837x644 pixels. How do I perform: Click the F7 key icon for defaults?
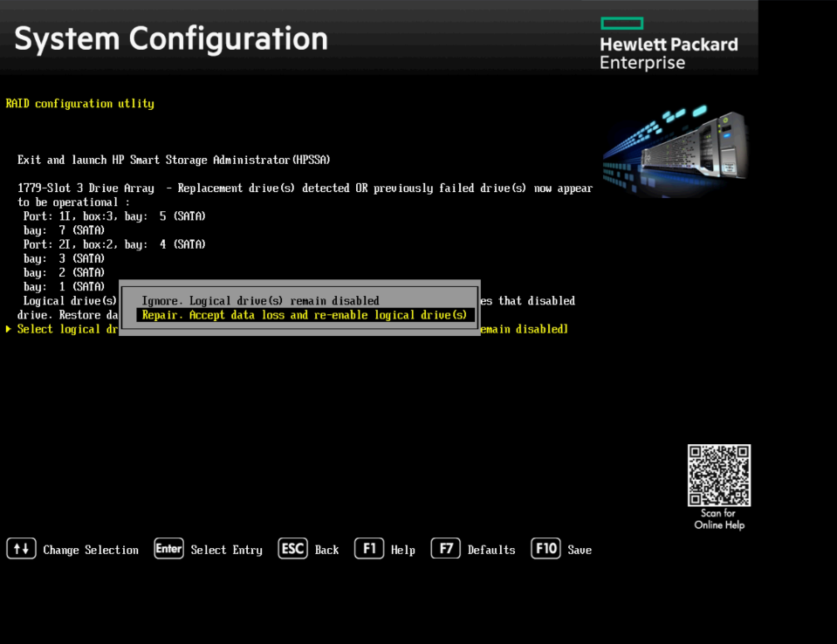(x=446, y=549)
